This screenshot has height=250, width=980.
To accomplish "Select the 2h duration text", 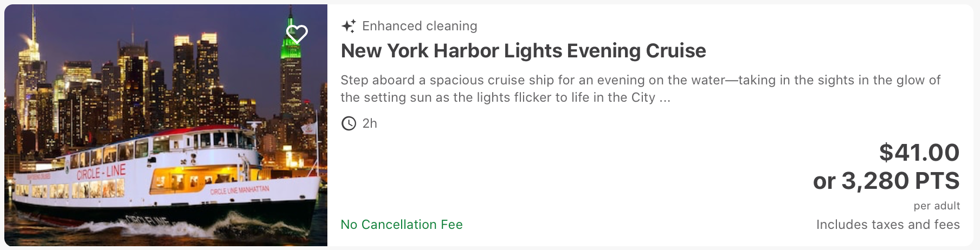I will (x=370, y=123).
